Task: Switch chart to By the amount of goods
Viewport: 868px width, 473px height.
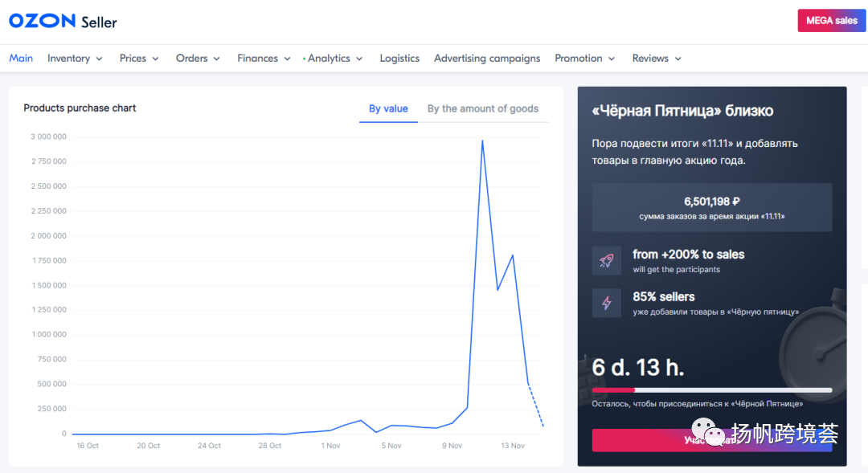Action: (x=483, y=108)
